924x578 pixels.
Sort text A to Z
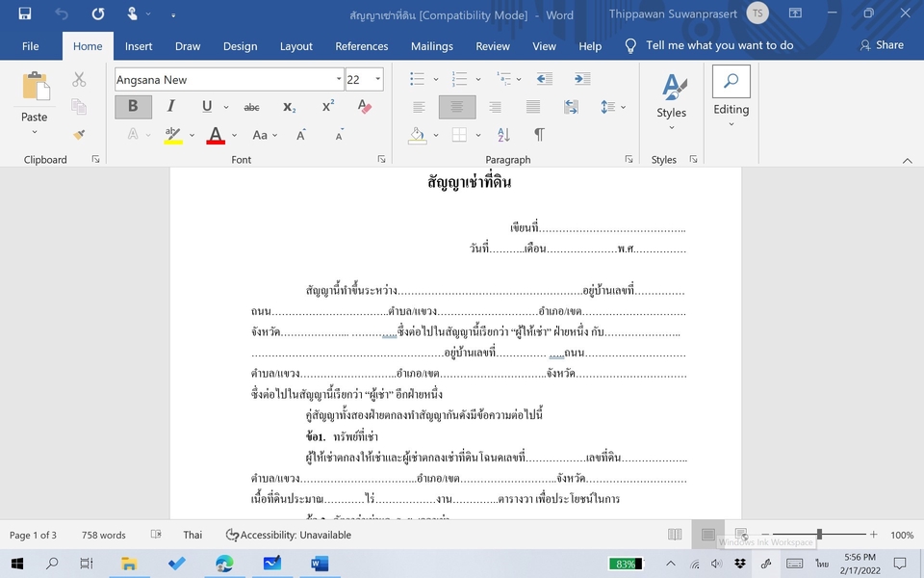[x=503, y=135]
